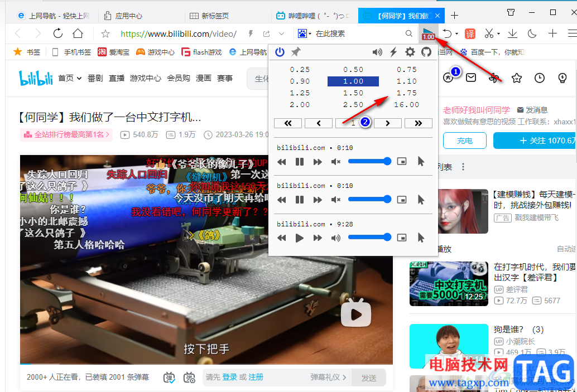
Task: Set playback speed to 0.50
Action: click(353, 70)
